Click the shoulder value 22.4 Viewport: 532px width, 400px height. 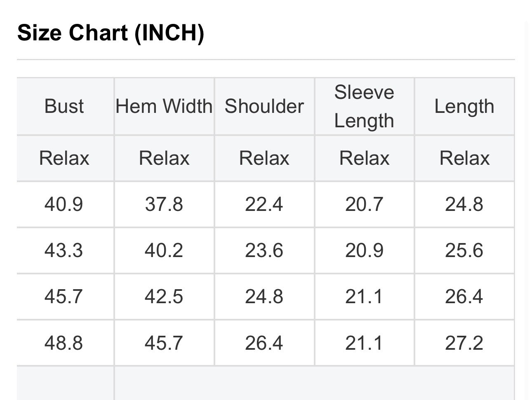[x=264, y=204]
